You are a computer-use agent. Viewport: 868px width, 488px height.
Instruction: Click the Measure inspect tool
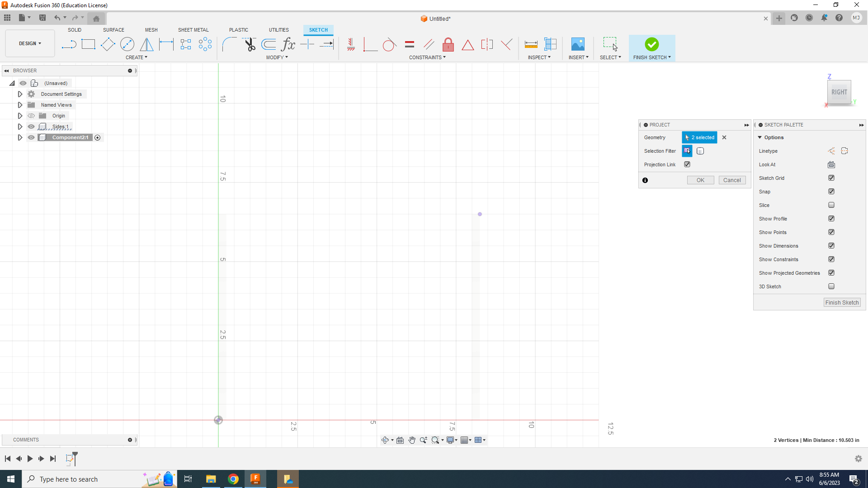point(531,44)
